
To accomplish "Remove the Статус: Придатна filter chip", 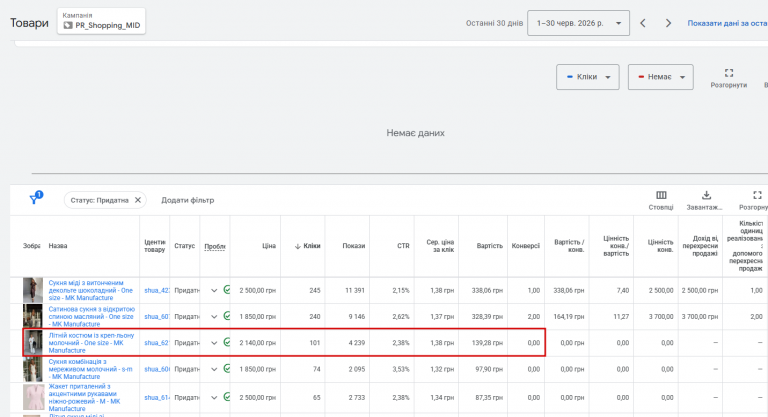I will (x=138, y=200).
